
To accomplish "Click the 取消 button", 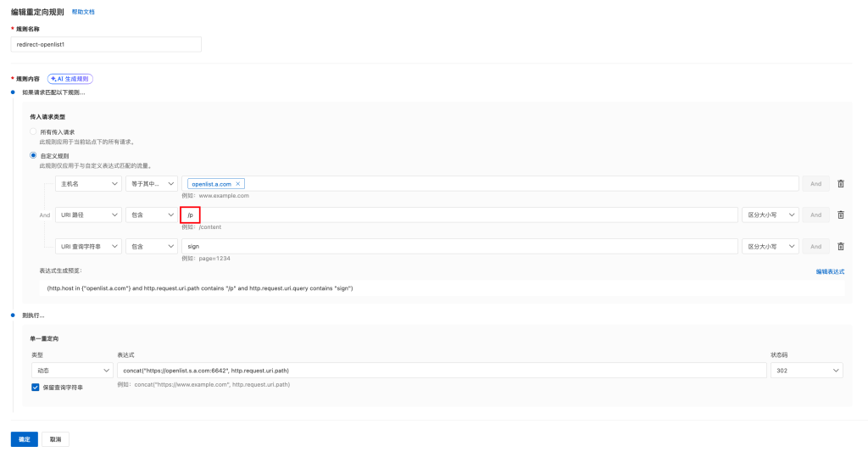I will (55, 439).
